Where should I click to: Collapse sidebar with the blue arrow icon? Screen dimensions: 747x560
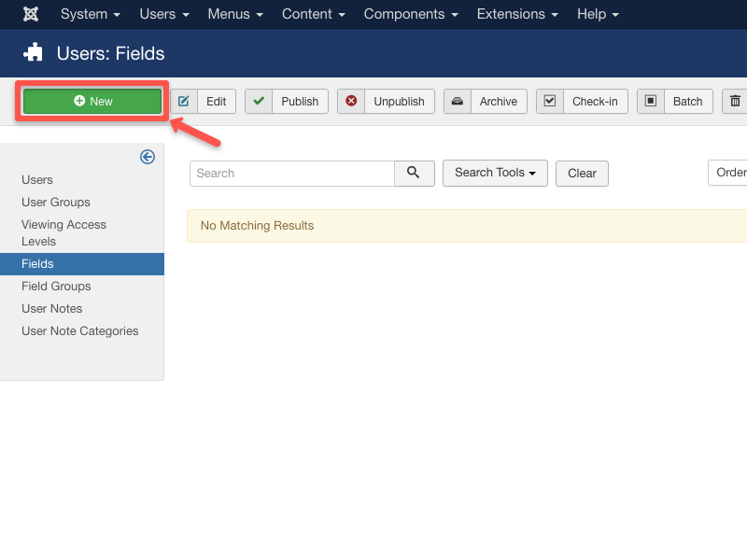(148, 157)
